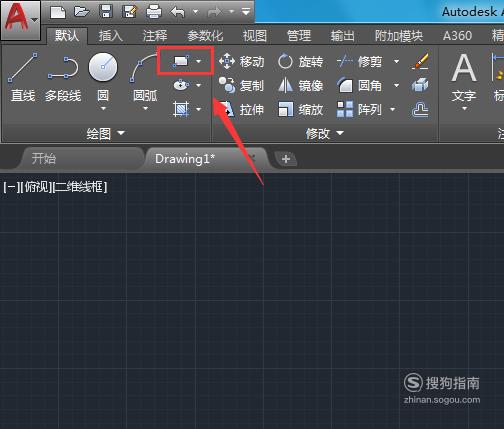This screenshot has height=429, width=504.
Task: Click the Fillet (圆角) tool
Action: (x=359, y=86)
